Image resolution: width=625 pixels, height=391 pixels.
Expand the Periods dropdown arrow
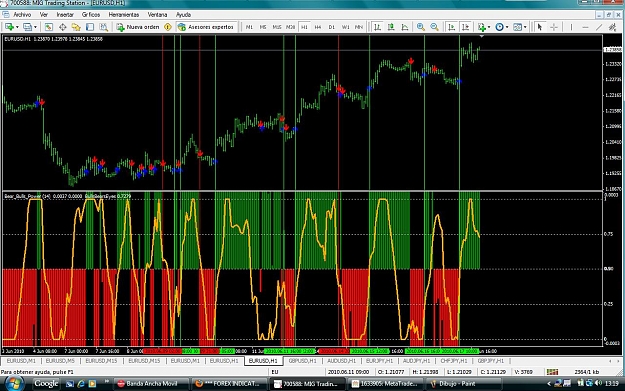507,27
